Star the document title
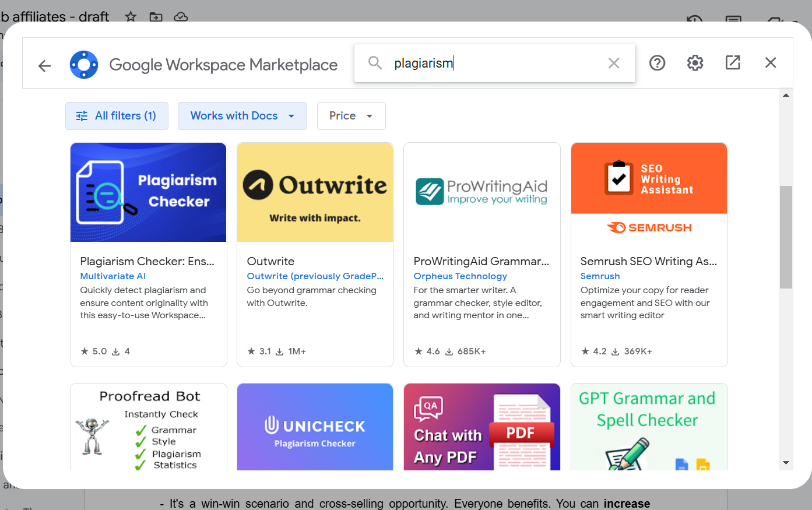 [x=131, y=16]
